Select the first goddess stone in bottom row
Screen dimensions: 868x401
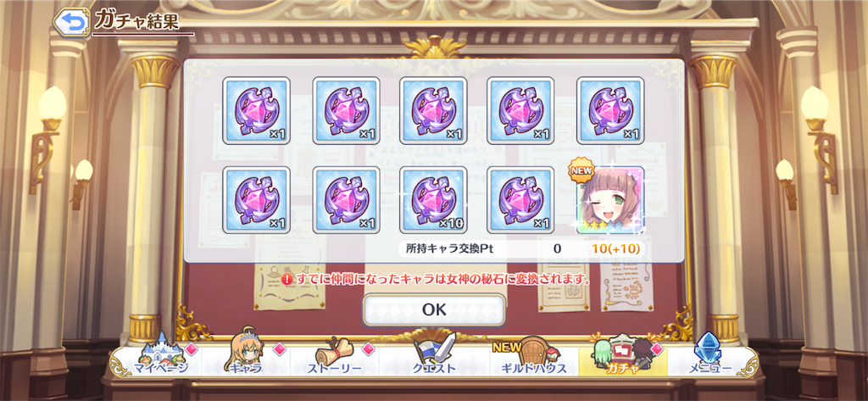[256, 200]
